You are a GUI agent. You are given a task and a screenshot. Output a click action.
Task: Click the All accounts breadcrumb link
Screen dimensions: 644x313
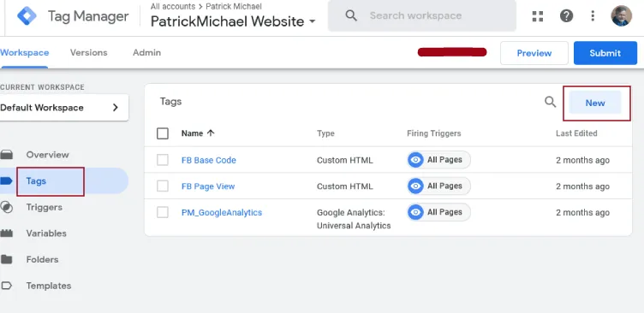172,6
